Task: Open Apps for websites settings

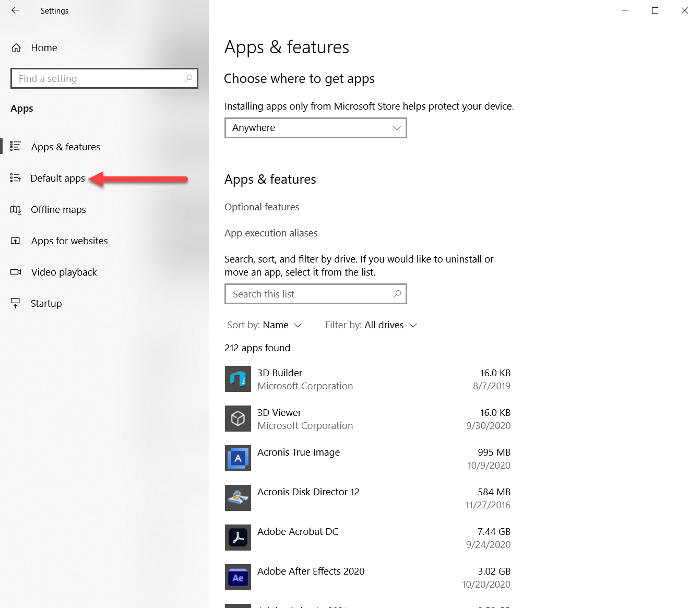Action: [x=69, y=241]
